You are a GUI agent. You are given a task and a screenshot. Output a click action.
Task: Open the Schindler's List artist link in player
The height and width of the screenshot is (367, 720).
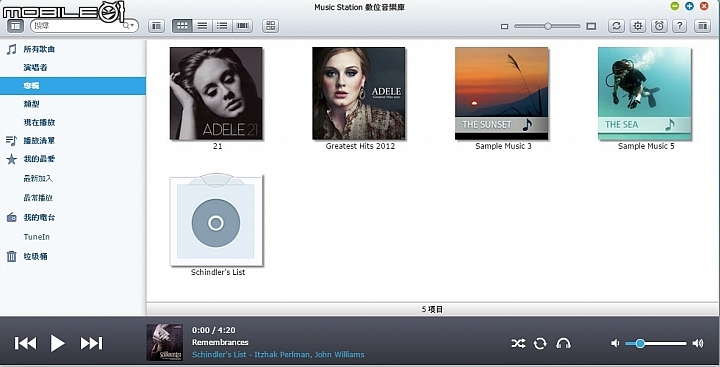(x=278, y=355)
